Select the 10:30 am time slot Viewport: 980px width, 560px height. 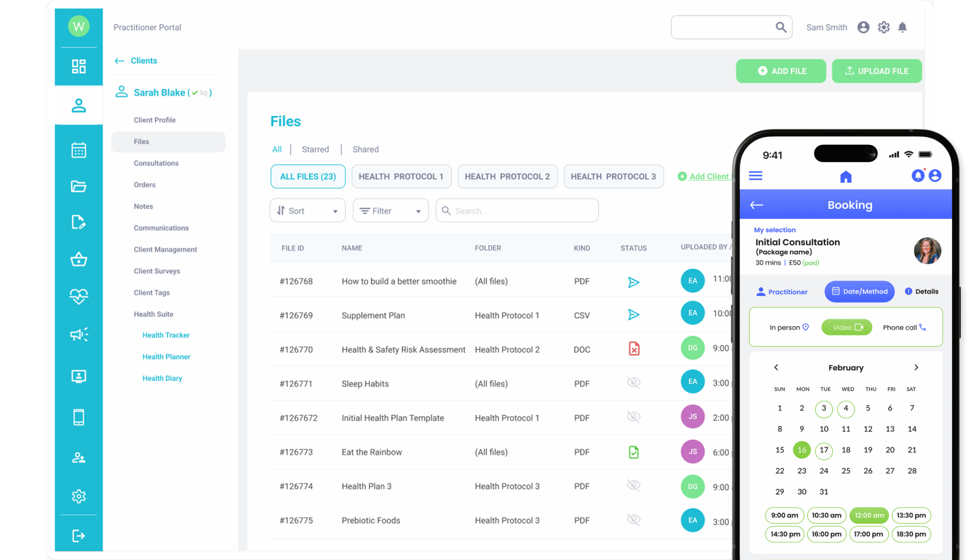(826, 515)
